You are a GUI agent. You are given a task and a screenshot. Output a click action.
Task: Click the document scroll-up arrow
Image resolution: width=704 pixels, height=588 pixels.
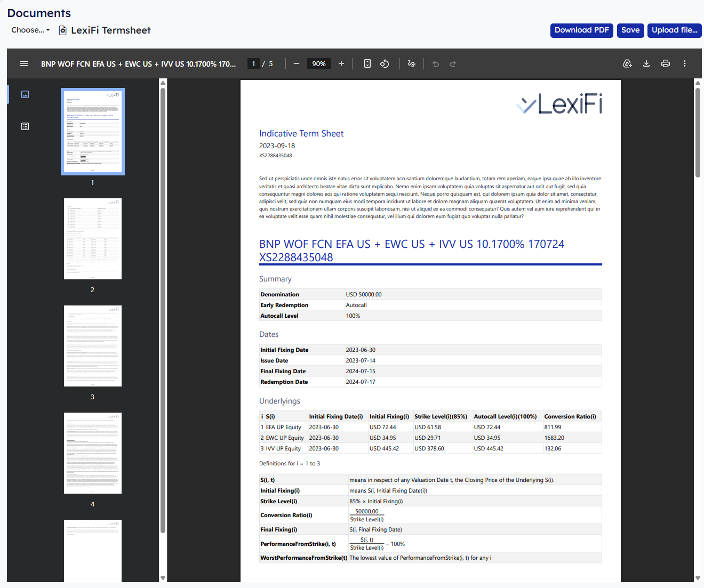698,83
